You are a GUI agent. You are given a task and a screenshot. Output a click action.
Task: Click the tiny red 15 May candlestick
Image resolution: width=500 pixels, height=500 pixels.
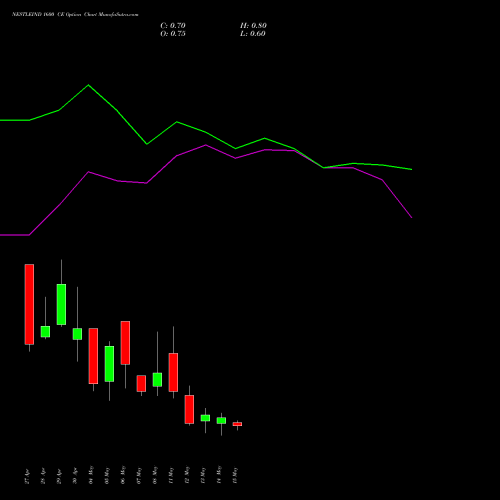[237, 424]
